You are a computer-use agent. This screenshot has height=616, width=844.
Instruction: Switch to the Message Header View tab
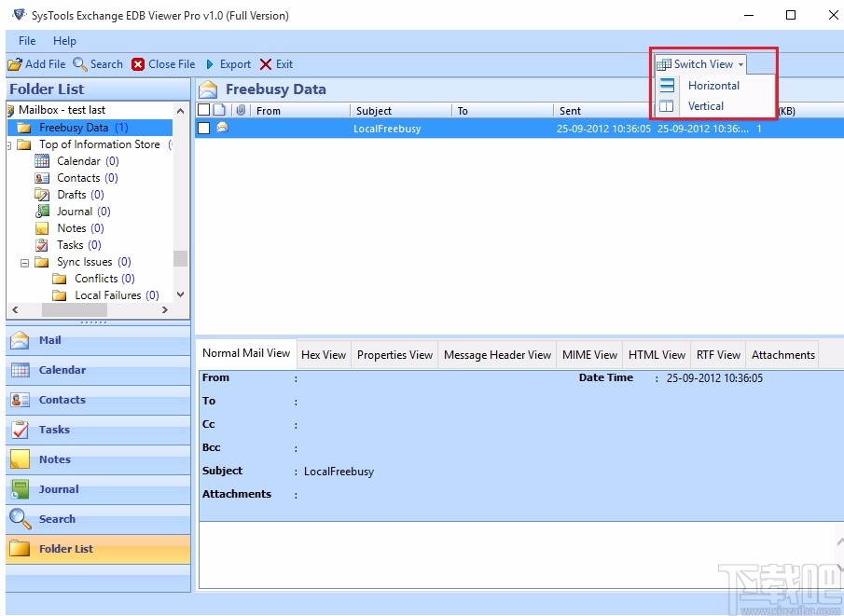point(496,355)
